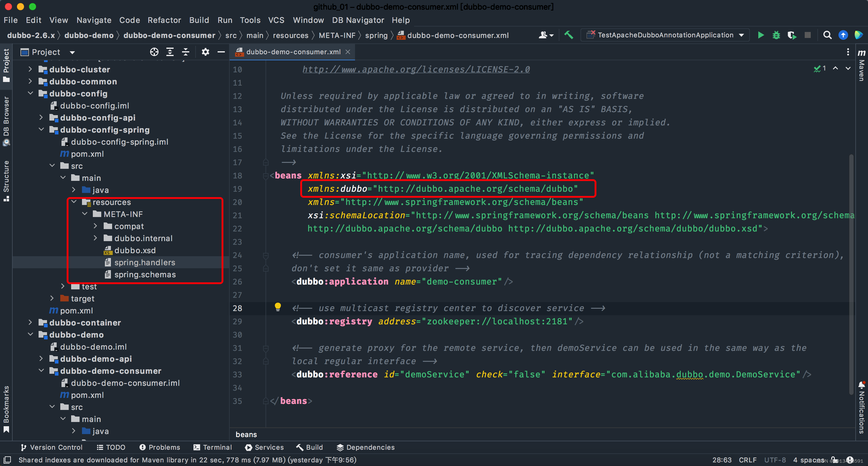
Task: Open the Bookmarks side panel
Action: [x=6, y=409]
